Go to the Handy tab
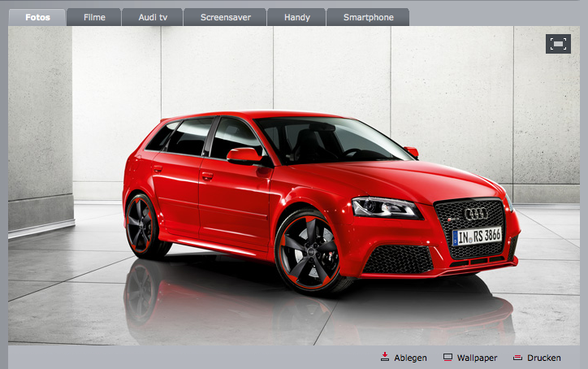Image resolution: width=588 pixels, height=369 pixels. tap(296, 17)
